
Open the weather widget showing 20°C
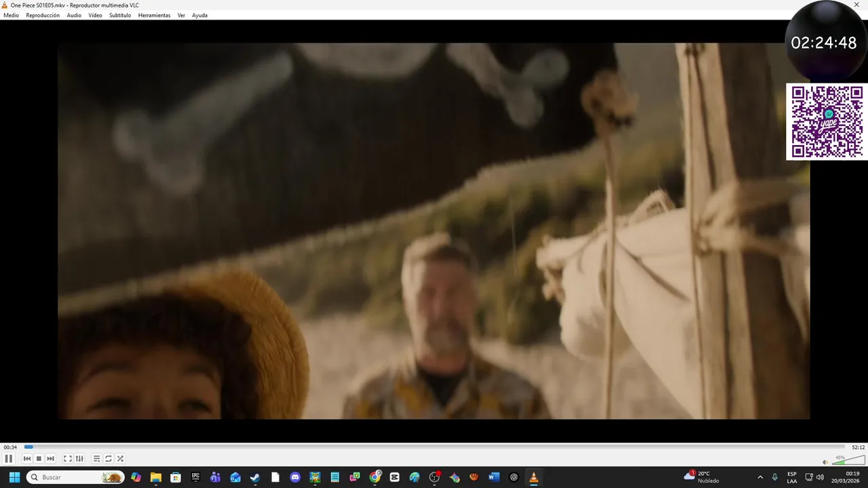(702, 477)
